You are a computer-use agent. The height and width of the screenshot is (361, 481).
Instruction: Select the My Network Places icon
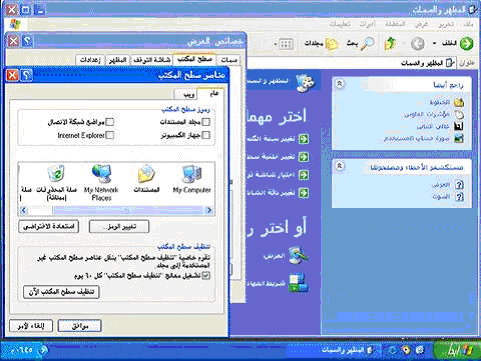tap(101, 183)
